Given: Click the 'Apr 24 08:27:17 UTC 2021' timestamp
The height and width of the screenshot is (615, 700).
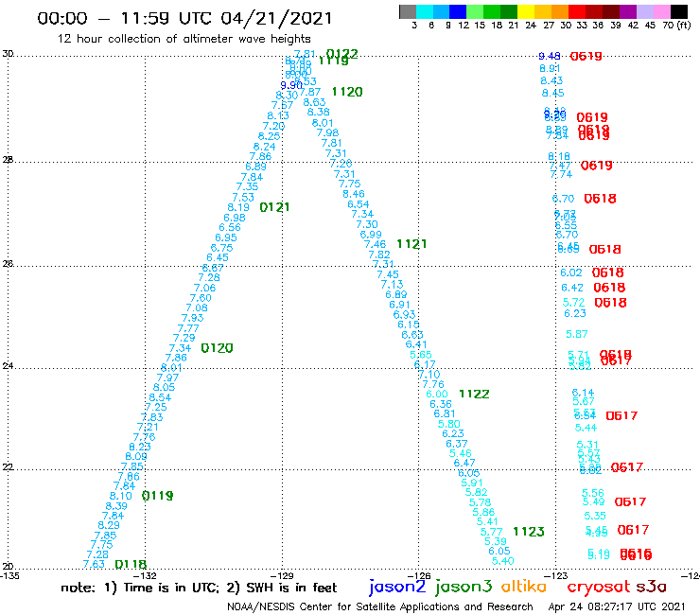Looking at the screenshot, I should 617,607.
